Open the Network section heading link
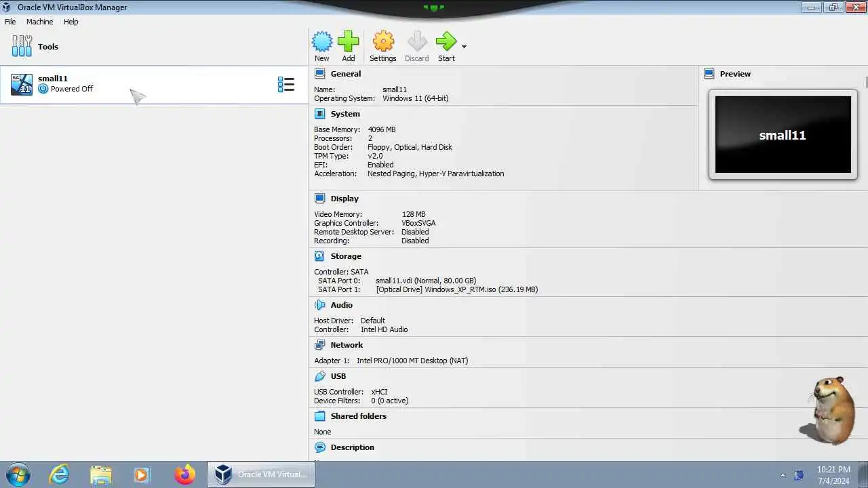Screen dimensions: 868x488 pyautogui.click(x=347, y=345)
